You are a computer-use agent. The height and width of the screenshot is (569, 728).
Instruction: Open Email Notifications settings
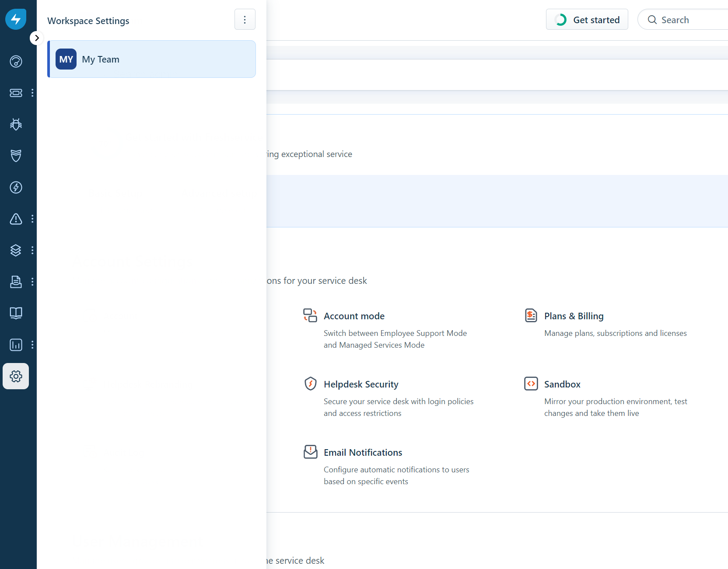click(363, 452)
